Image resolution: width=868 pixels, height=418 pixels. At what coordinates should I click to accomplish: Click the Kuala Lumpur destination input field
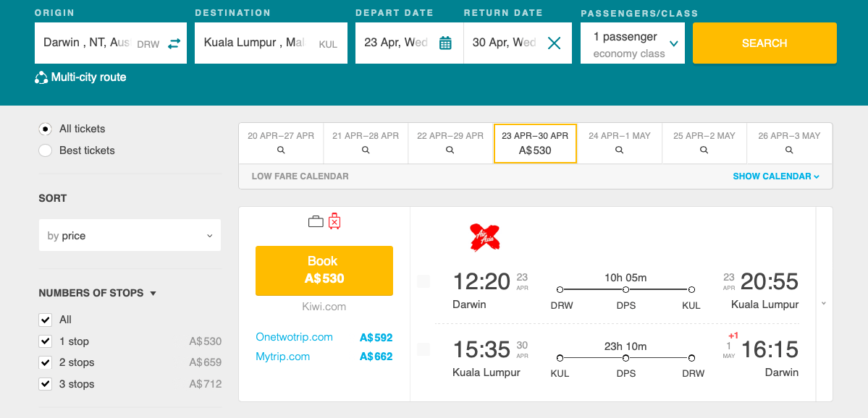pyautogui.click(x=271, y=43)
